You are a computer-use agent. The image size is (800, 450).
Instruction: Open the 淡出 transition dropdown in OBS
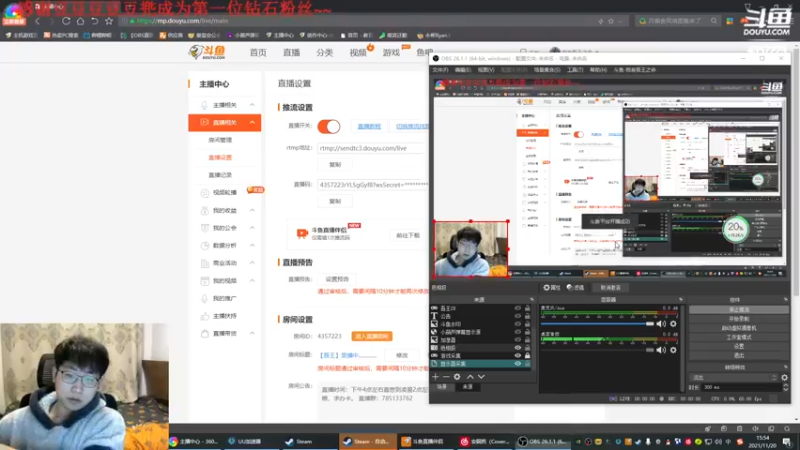pyautogui.click(x=733, y=378)
